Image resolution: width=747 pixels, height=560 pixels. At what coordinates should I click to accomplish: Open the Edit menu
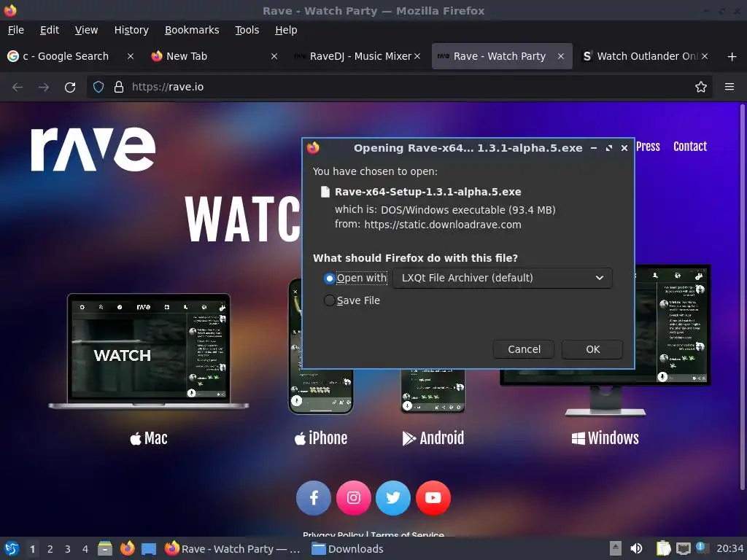coord(50,30)
